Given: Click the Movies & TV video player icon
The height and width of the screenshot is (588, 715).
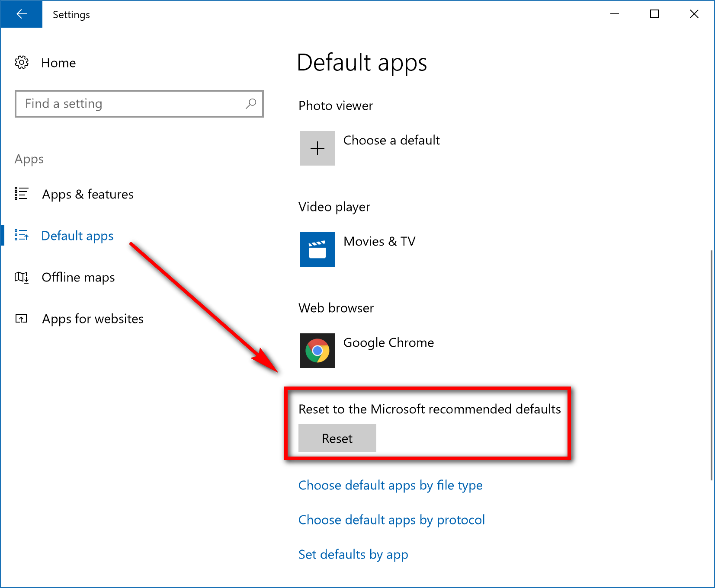Looking at the screenshot, I should tap(317, 250).
